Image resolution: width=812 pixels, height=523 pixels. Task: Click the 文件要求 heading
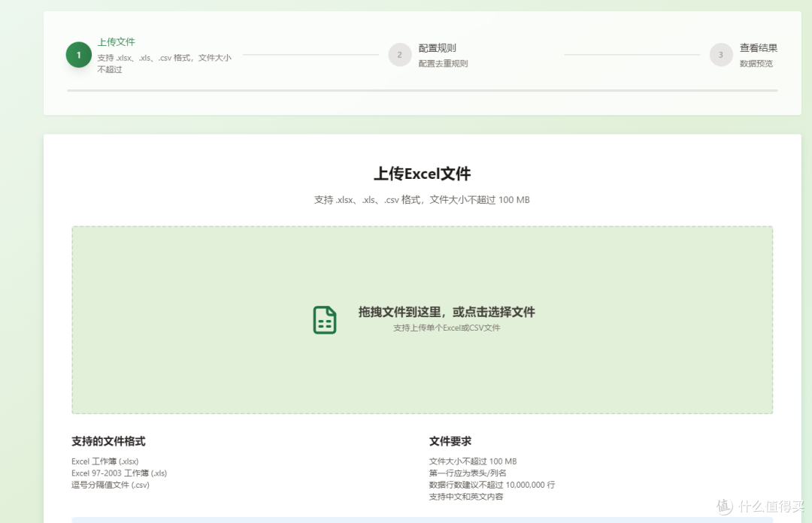tap(450, 441)
